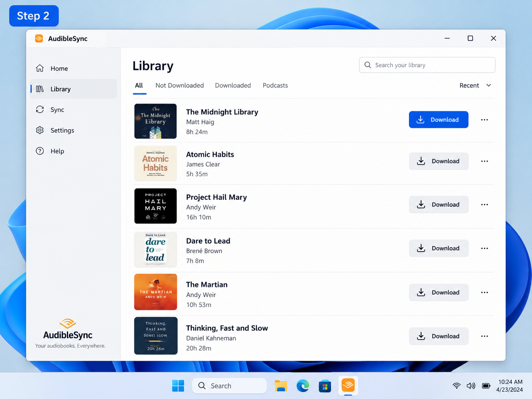The width and height of the screenshot is (532, 399).
Task: Select the Project Hail Mary cover
Action: tap(155, 206)
